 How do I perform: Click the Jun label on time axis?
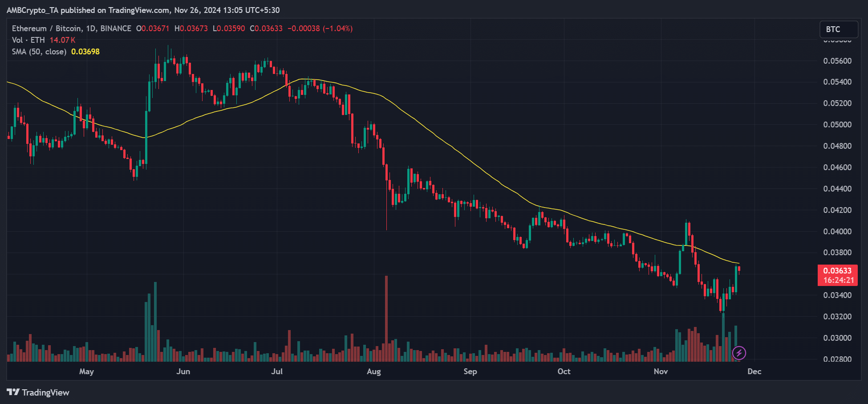183,371
